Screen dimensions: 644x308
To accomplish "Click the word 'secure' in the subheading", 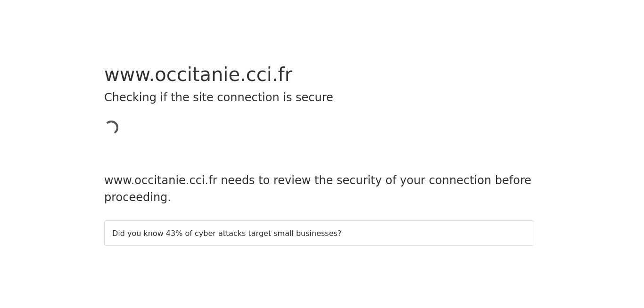I will pos(314,97).
